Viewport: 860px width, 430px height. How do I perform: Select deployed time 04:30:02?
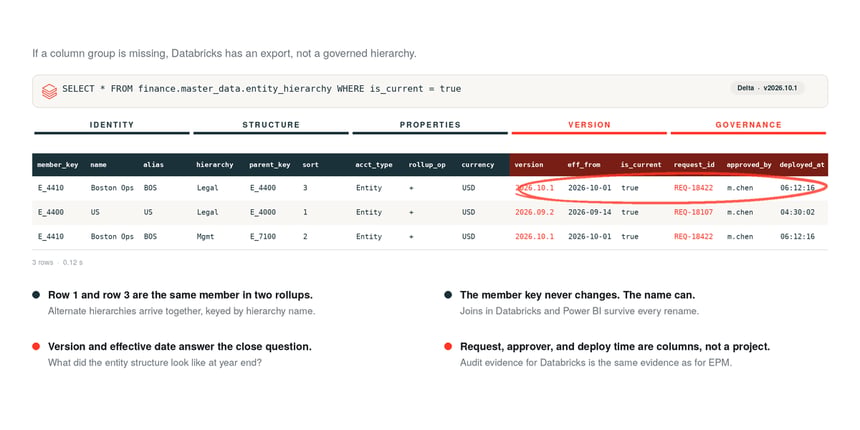[x=797, y=212]
